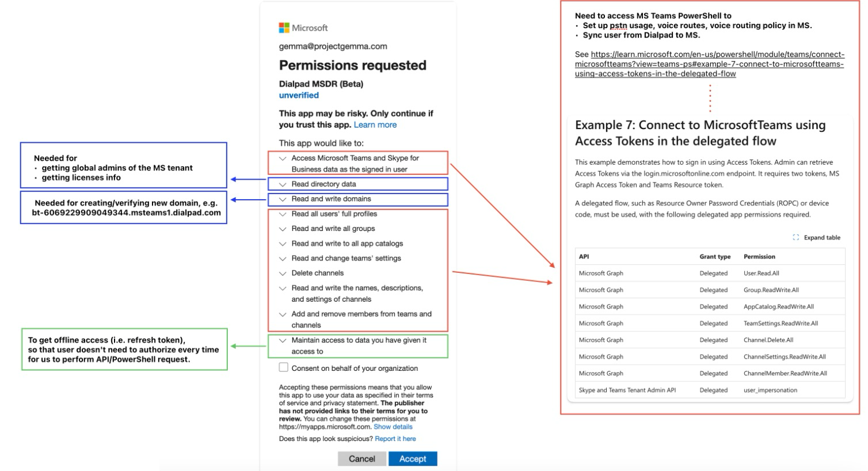868x471 pixels.
Task: Click the Expand table icon
Action: [x=796, y=237]
